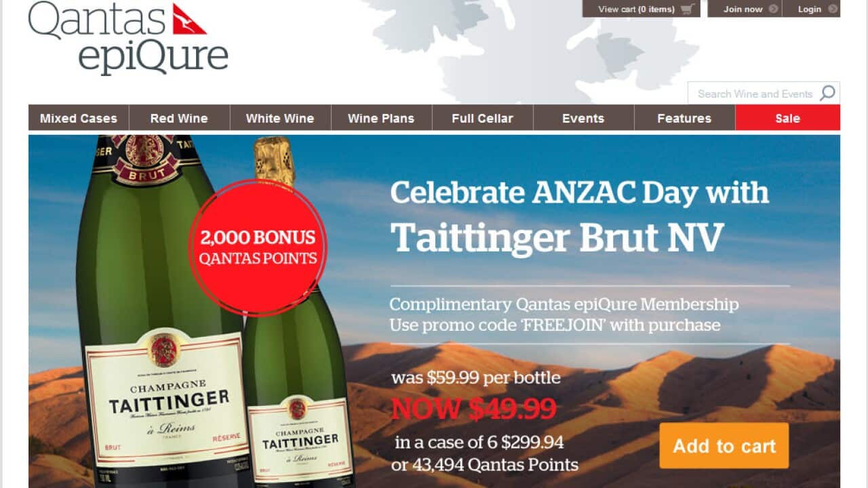The image size is (868, 488).
Task: Click the Add to cart button
Action: 724,446
